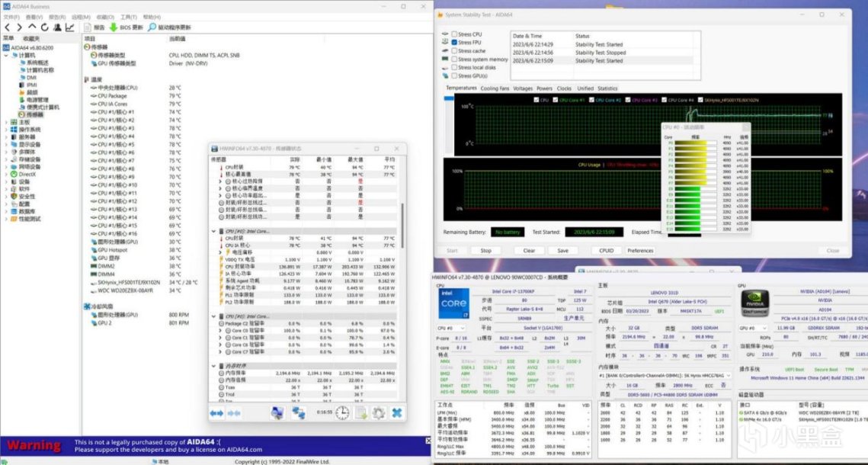The height and width of the screenshot is (465, 868).
Task: Open the 查看(V) menu
Action: point(34,18)
